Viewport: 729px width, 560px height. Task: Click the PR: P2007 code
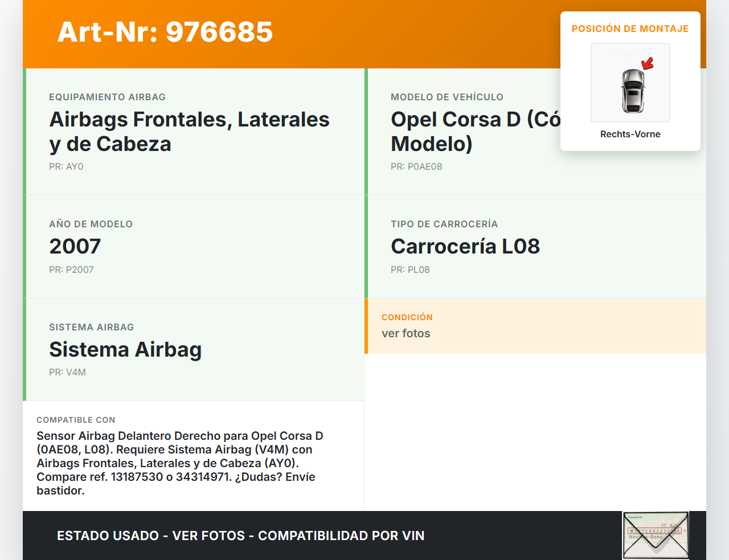71,269
